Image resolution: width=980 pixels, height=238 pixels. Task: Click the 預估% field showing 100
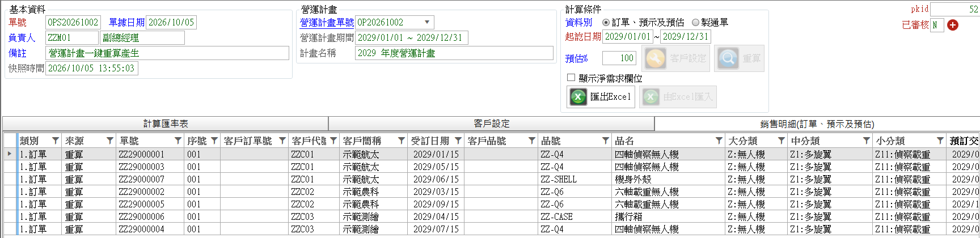click(x=619, y=58)
